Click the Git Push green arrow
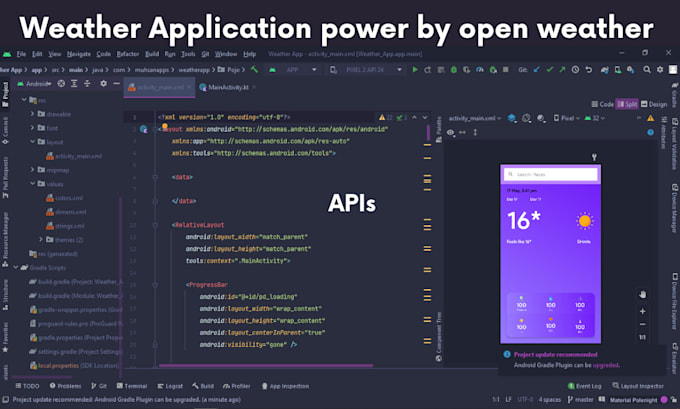This screenshot has height=409, width=680. pyautogui.click(x=562, y=70)
